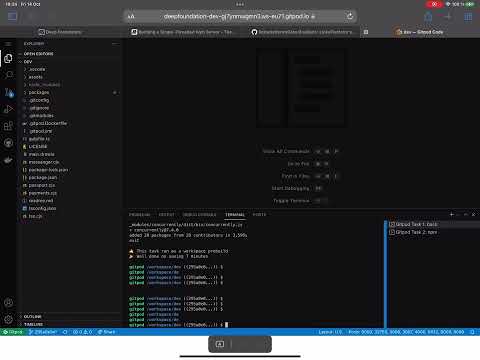Switch to the Deep Foundation Safari tab
Image resolution: width=480 pixels, height=360 pixels.
60,32
